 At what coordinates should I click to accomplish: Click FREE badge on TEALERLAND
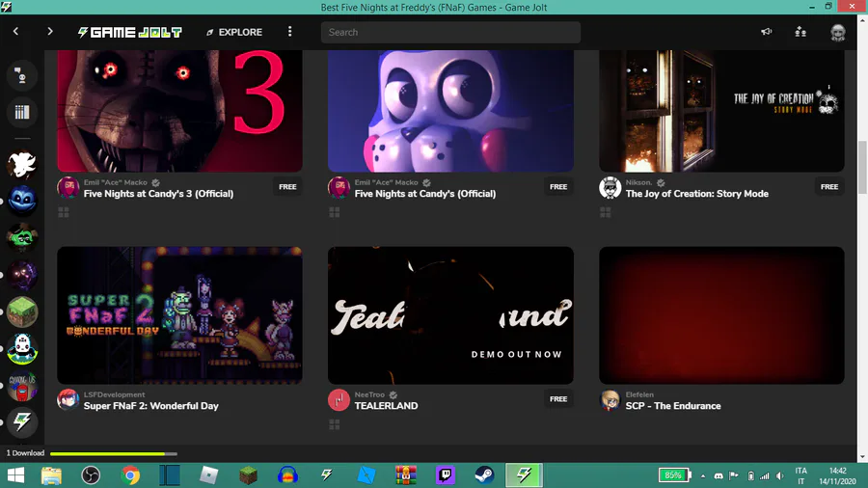coord(558,399)
